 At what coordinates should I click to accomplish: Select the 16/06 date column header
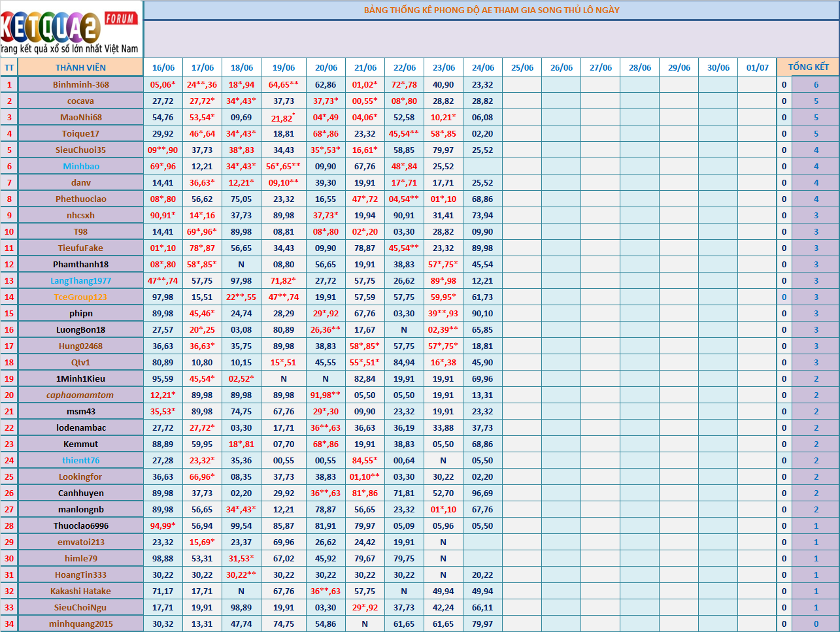point(163,67)
